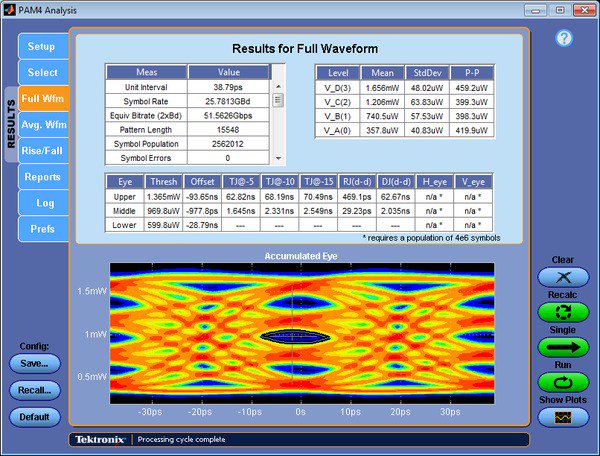Go to the Avg. Wfm tab
Viewport: 600px width, 456px height.
click(41, 125)
